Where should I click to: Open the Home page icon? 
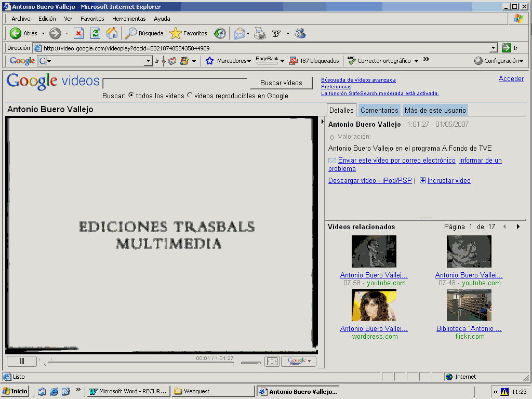112,33
